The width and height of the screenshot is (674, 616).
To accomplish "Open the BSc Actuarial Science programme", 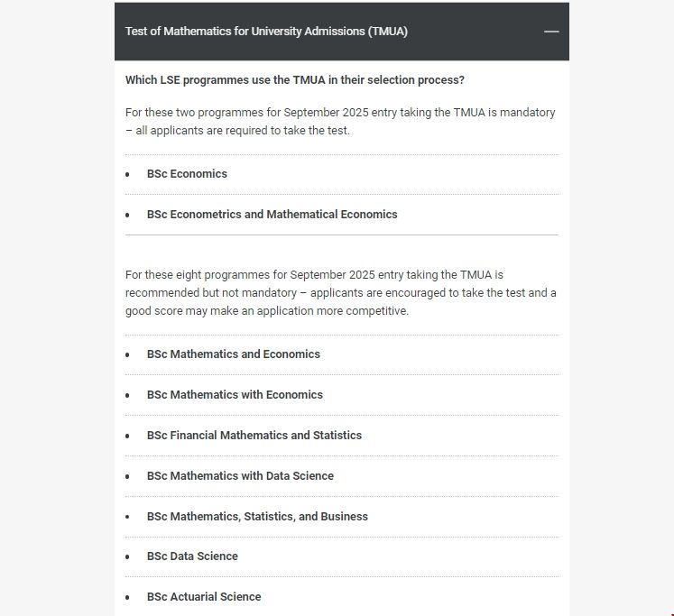I will coord(204,597).
